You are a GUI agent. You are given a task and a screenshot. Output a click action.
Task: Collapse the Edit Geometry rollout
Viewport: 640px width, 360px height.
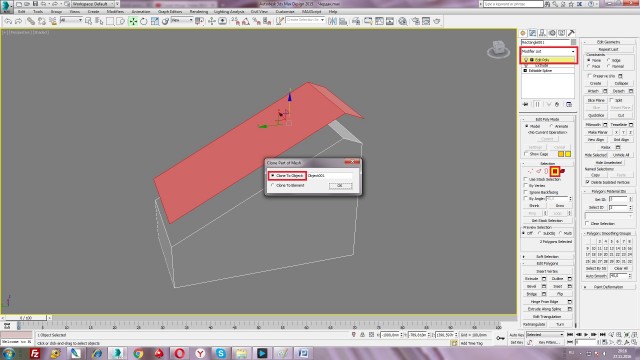tap(608, 42)
